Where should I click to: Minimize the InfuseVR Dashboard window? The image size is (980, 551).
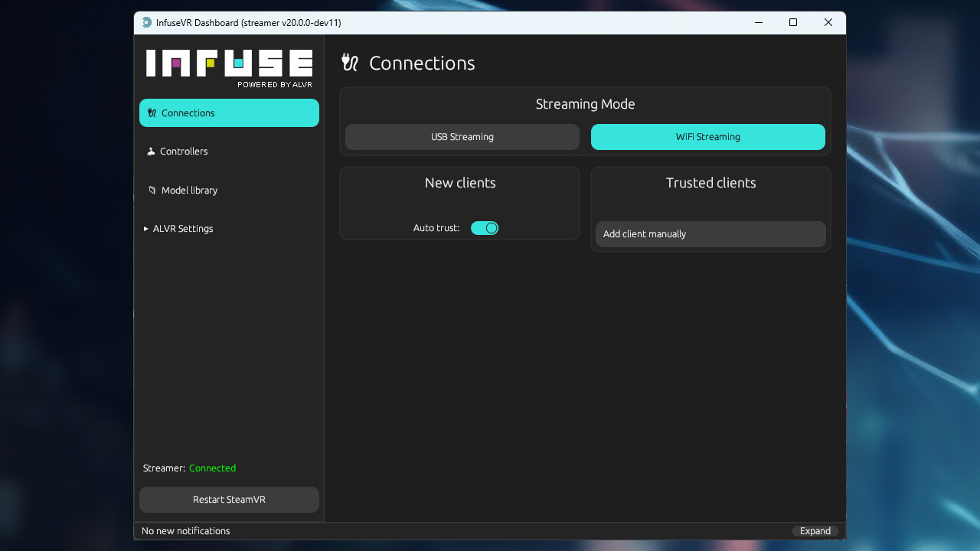[x=758, y=23]
